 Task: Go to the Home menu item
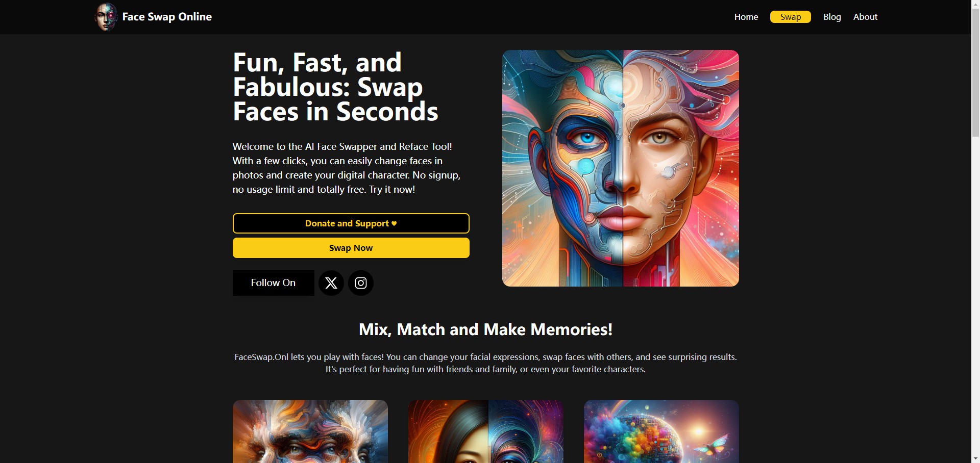coord(746,17)
